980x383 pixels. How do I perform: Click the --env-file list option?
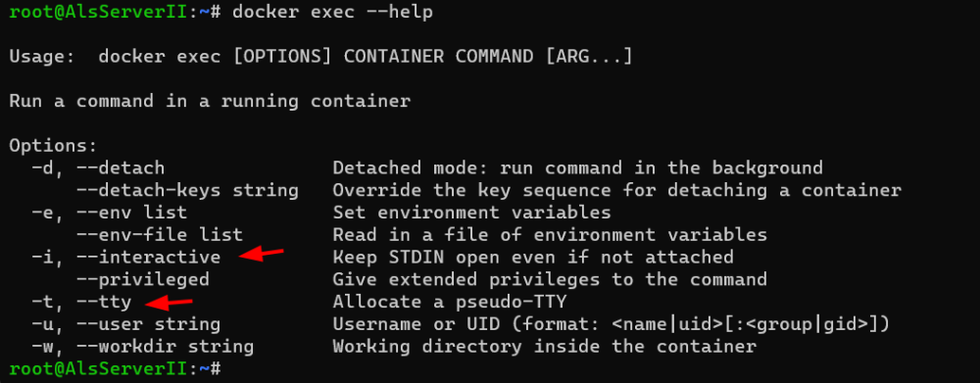(x=160, y=235)
